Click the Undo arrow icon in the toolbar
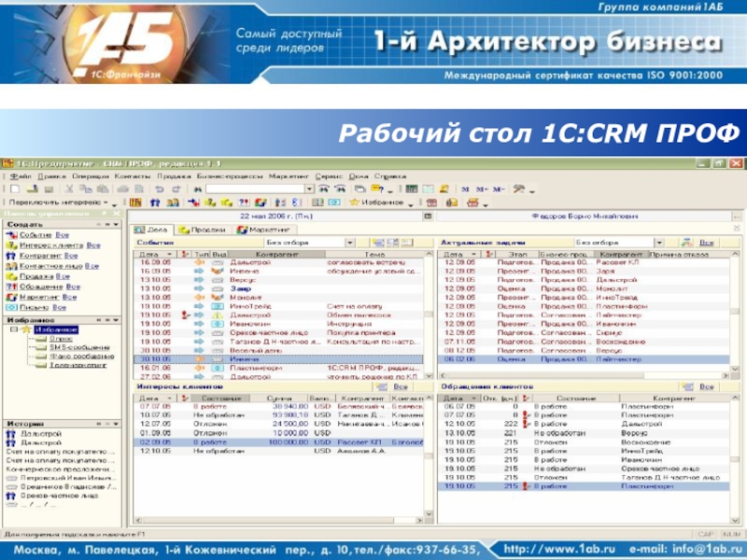The height and width of the screenshot is (560, 747). 160,189
